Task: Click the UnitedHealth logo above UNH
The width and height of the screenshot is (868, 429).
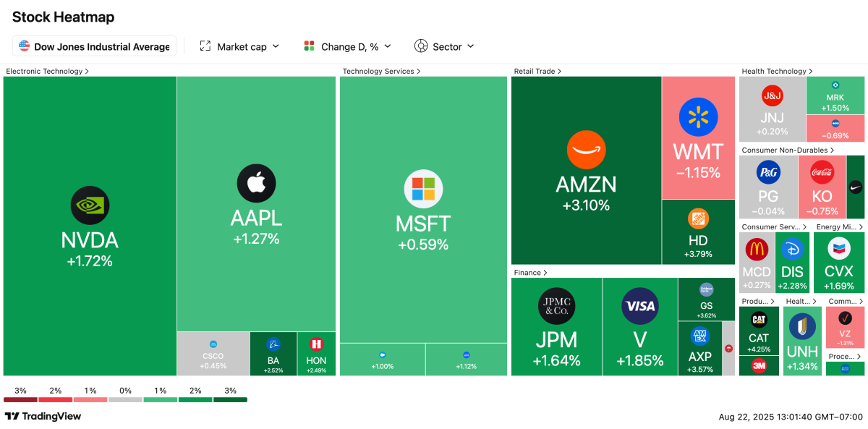Action: [x=802, y=327]
